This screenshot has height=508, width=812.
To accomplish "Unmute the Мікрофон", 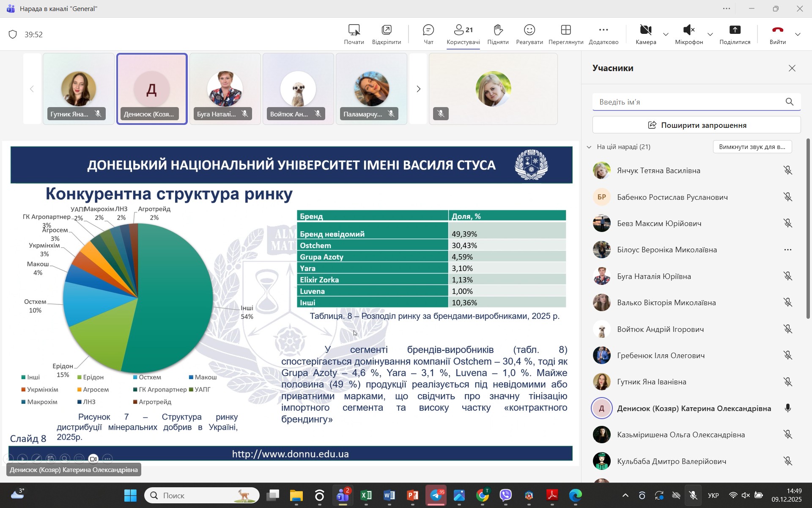I will [x=689, y=34].
